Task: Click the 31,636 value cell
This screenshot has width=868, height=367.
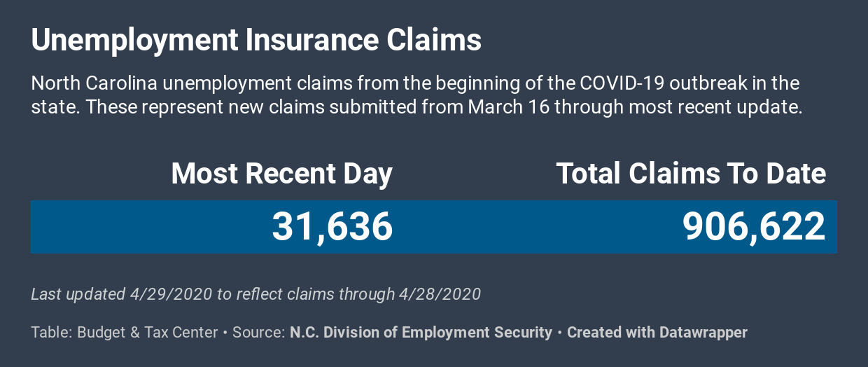Action: 332,226
